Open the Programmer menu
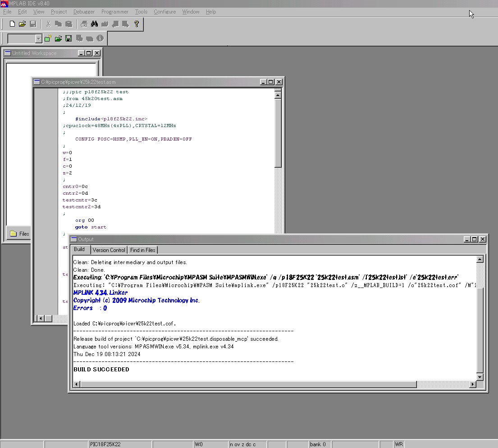 pyautogui.click(x=114, y=12)
